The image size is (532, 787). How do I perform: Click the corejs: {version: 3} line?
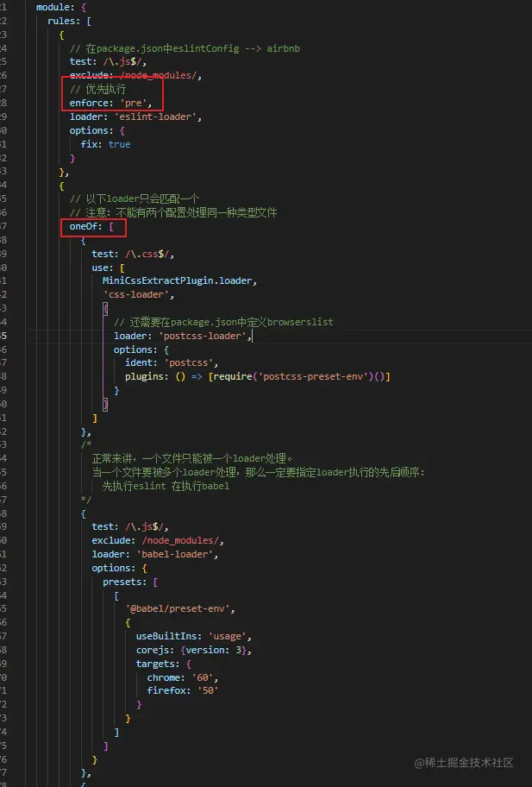[x=194, y=651]
